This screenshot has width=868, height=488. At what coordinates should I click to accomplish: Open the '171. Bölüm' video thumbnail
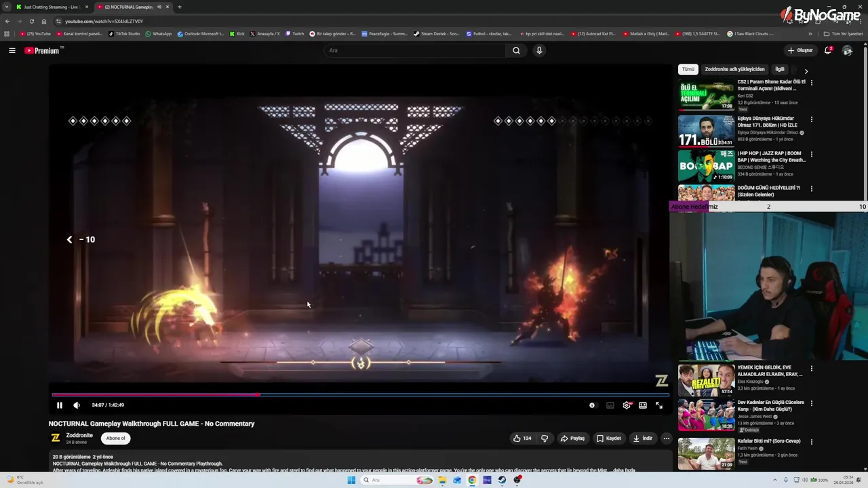coord(707,130)
